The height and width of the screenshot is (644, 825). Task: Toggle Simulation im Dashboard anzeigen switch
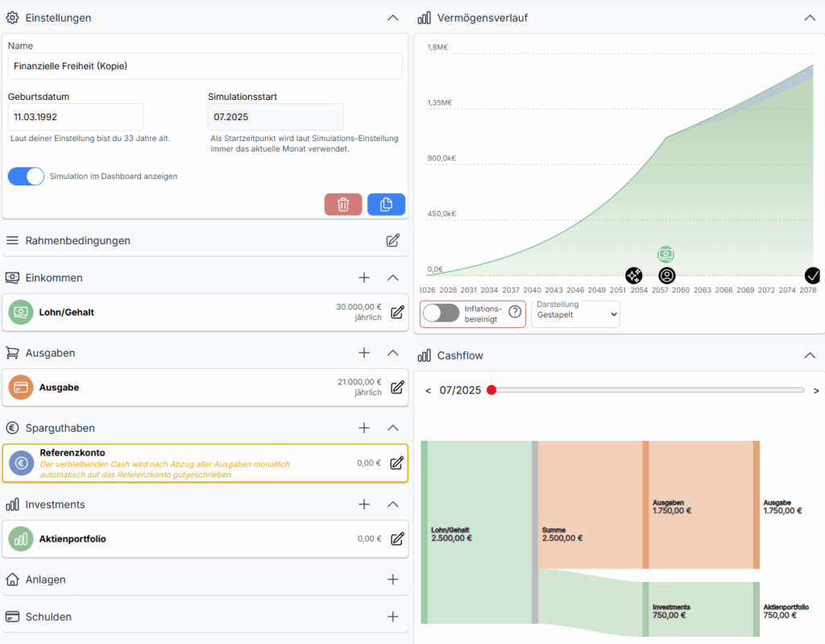(x=26, y=177)
